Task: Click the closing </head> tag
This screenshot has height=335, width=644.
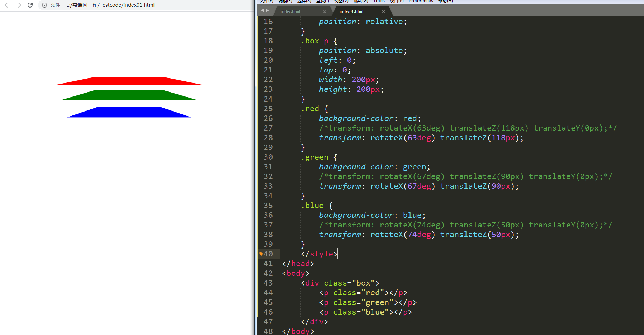Action: coord(298,264)
